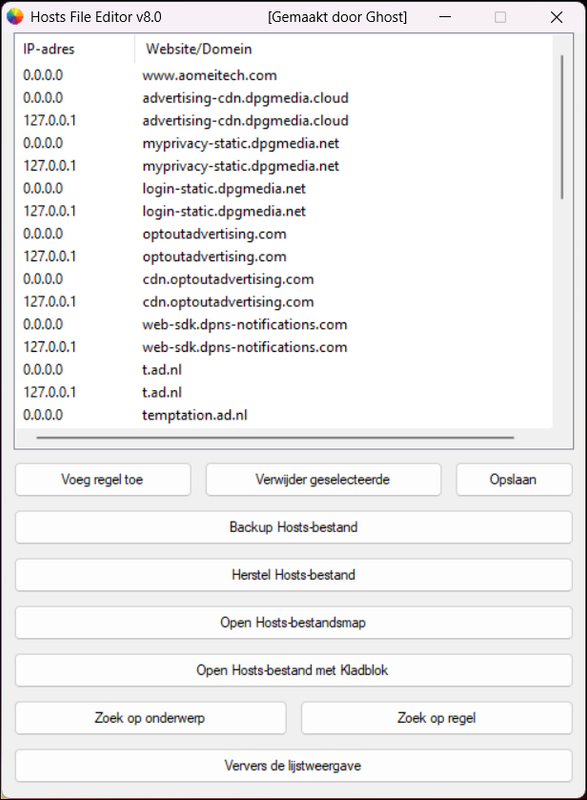Viewport: 587px width, 800px height.
Task: Save changes with the Opslaan button
Action: 514,480
